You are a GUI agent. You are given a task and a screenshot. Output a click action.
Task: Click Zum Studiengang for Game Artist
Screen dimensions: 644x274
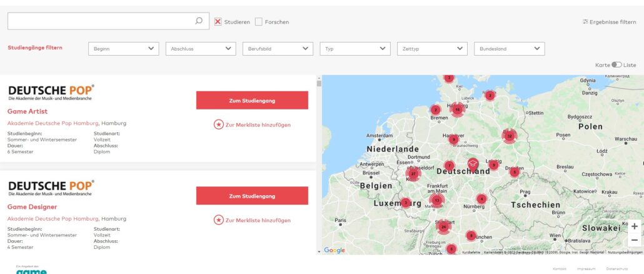[x=252, y=100]
